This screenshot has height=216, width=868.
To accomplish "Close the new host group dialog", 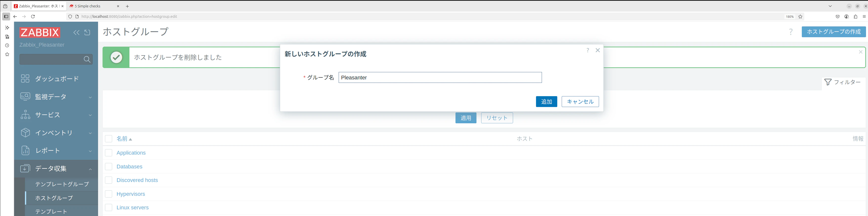I will [598, 50].
